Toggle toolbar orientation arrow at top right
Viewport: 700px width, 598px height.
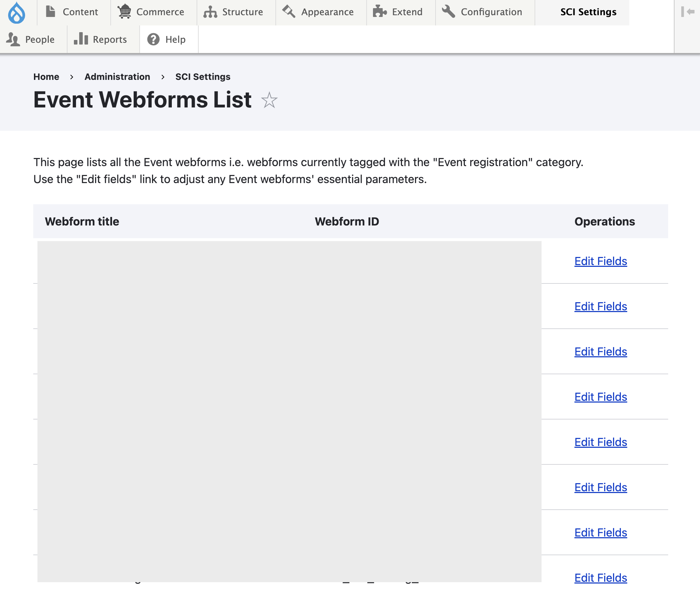(x=688, y=12)
